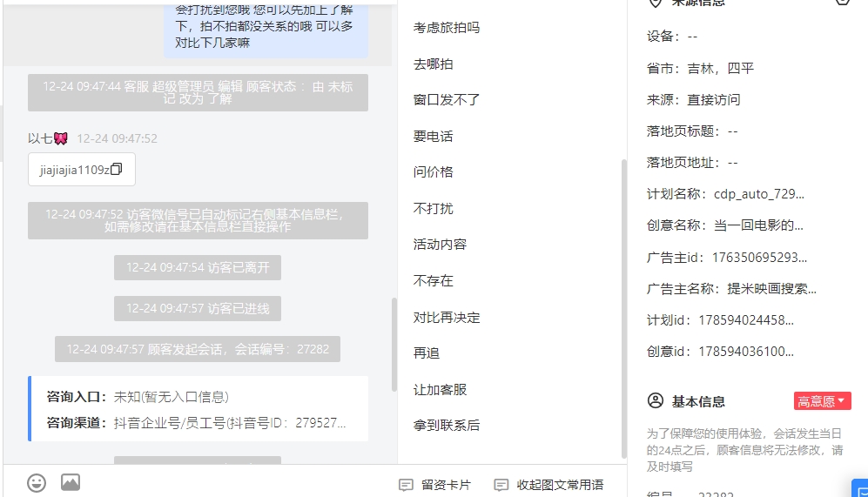The width and height of the screenshot is (868, 497).
Task: Select quick phrase 不打扰
Action: tap(433, 209)
